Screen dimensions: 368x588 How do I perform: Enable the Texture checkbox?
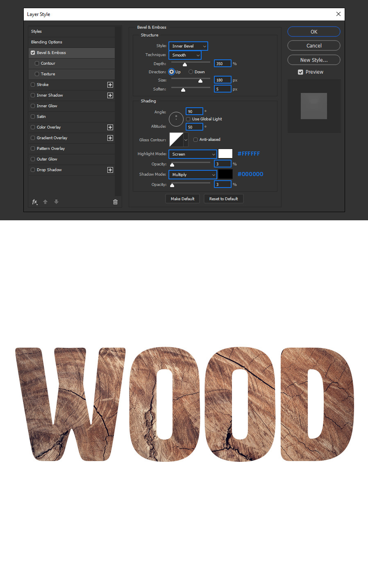pos(37,74)
